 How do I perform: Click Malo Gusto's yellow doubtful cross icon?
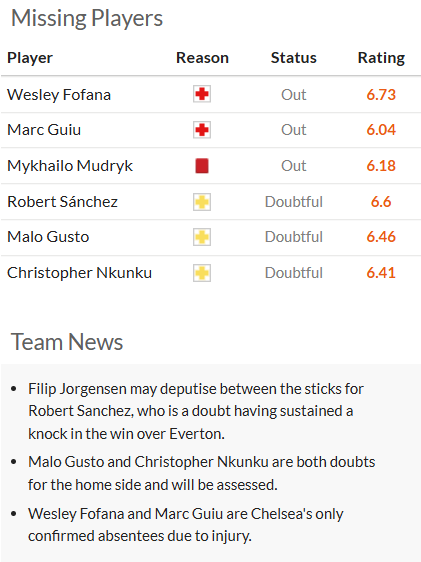[202, 237]
